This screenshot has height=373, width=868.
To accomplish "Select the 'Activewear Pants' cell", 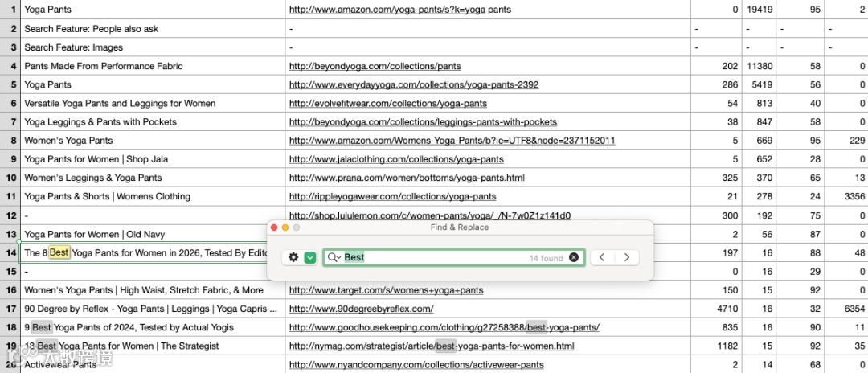I will tap(153, 365).
